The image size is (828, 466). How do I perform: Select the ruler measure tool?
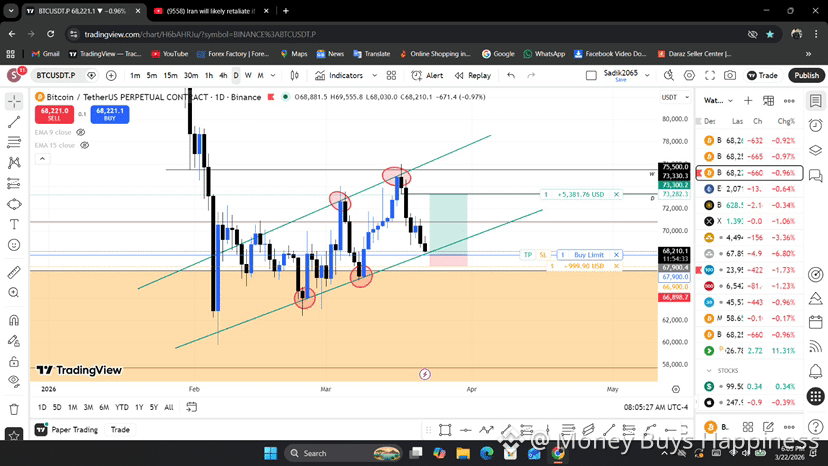pos(14,272)
